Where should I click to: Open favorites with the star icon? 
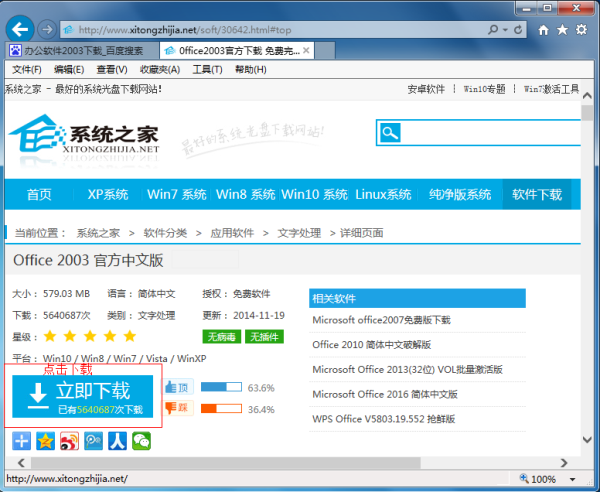(x=562, y=29)
